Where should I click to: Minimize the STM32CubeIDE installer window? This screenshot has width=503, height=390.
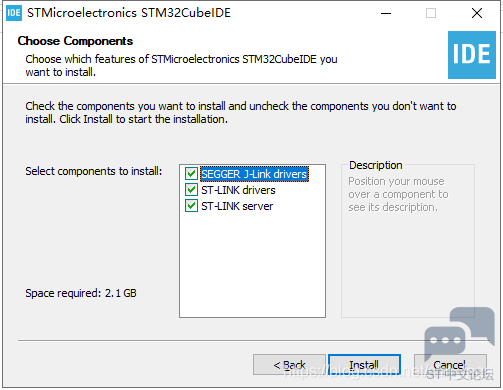386,13
